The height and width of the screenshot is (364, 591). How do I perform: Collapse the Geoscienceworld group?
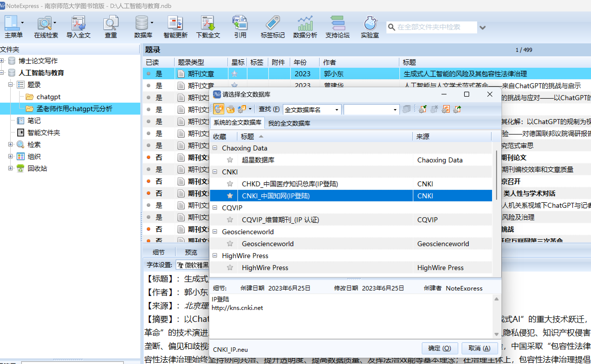tap(215, 232)
